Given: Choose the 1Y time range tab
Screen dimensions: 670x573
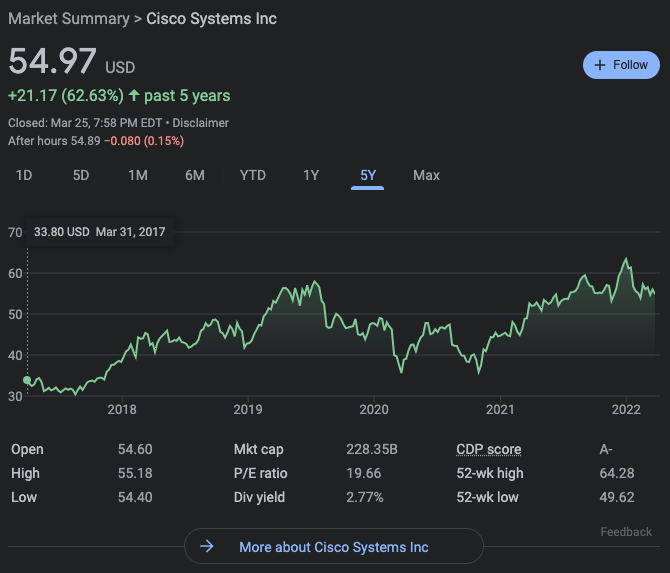Looking at the screenshot, I should (311, 175).
